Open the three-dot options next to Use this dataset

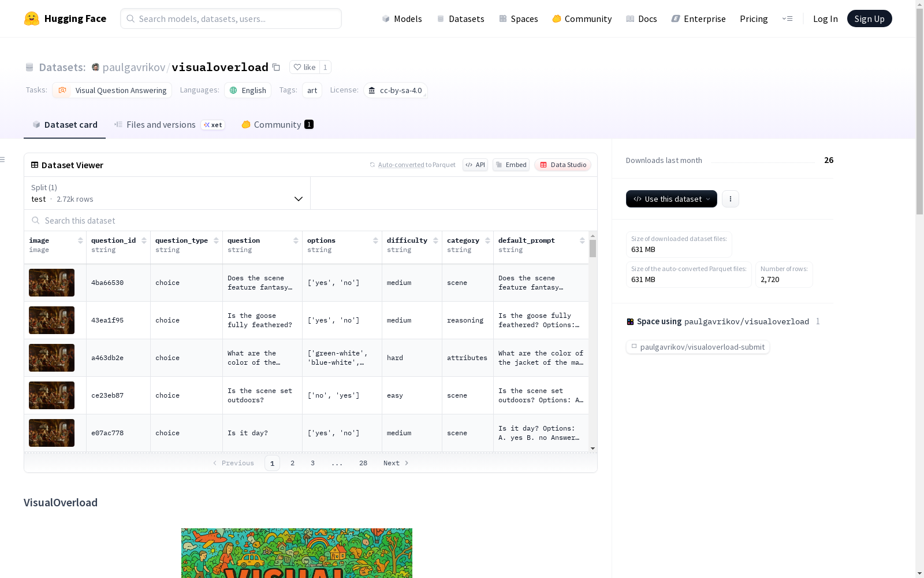[731, 199]
